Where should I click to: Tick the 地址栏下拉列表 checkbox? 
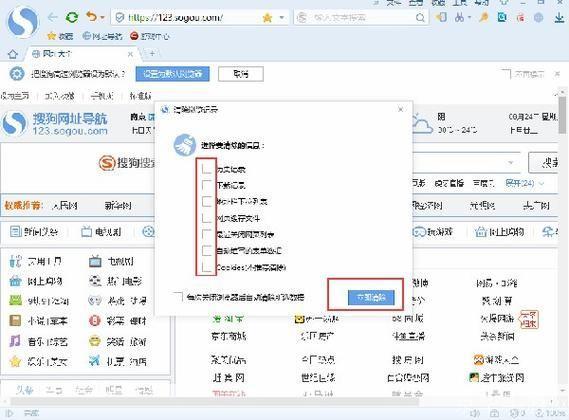206,201
